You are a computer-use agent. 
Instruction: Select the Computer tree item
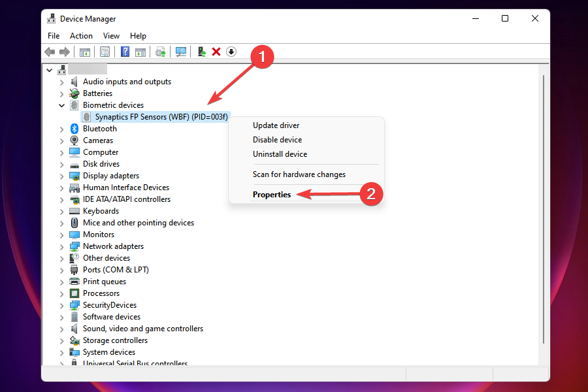tap(101, 152)
